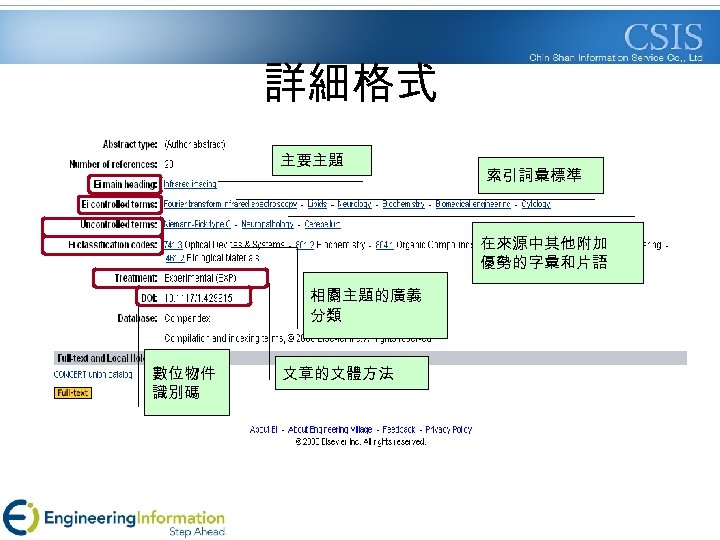Image resolution: width=720 pixels, height=540 pixels.
Task: Visit the About Engineering Village link
Action: click(x=330, y=430)
